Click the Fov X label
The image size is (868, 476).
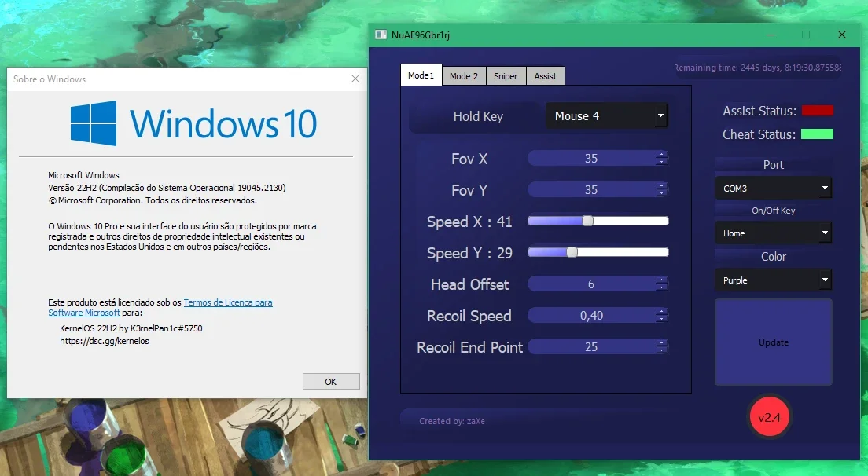tap(469, 159)
